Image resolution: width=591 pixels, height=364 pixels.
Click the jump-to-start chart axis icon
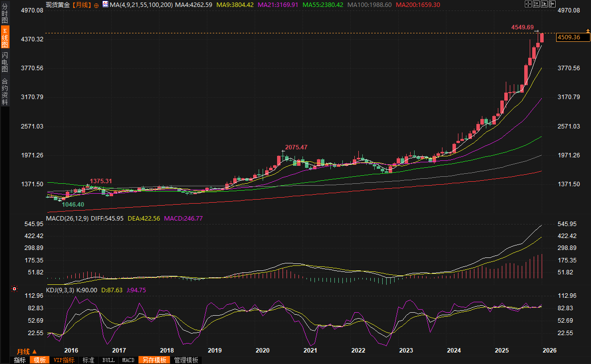[x=537, y=4]
